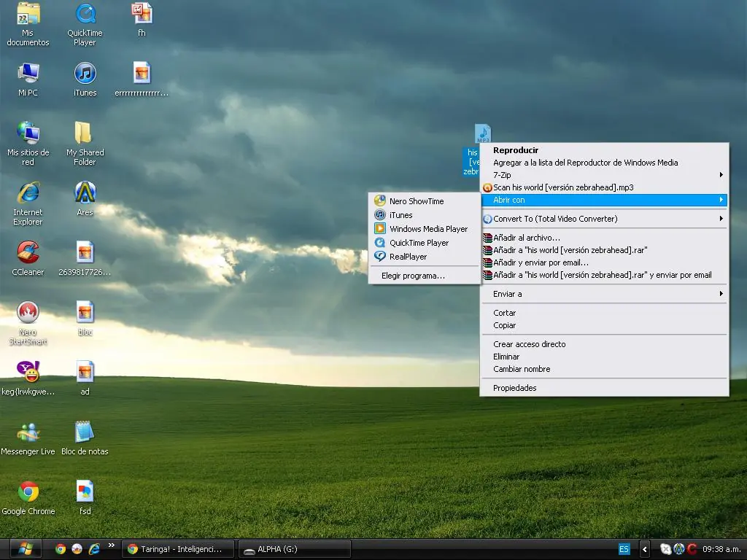Select the ad file icon
Image resolution: width=747 pixels, height=560 pixels.
tap(85, 378)
